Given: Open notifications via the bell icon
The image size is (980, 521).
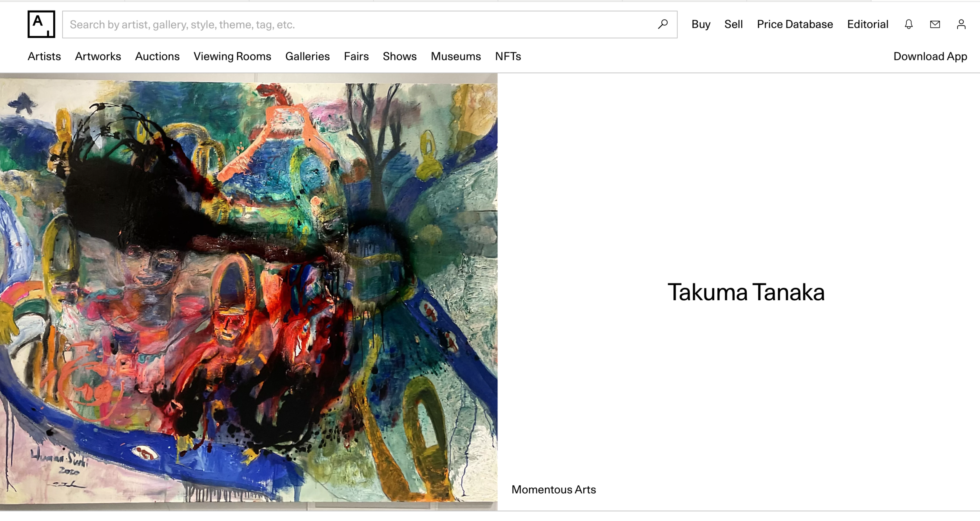Looking at the screenshot, I should 908,24.
